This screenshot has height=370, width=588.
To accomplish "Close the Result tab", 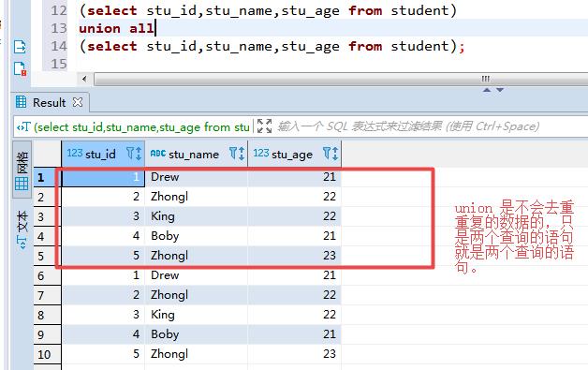I will (x=78, y=102).
